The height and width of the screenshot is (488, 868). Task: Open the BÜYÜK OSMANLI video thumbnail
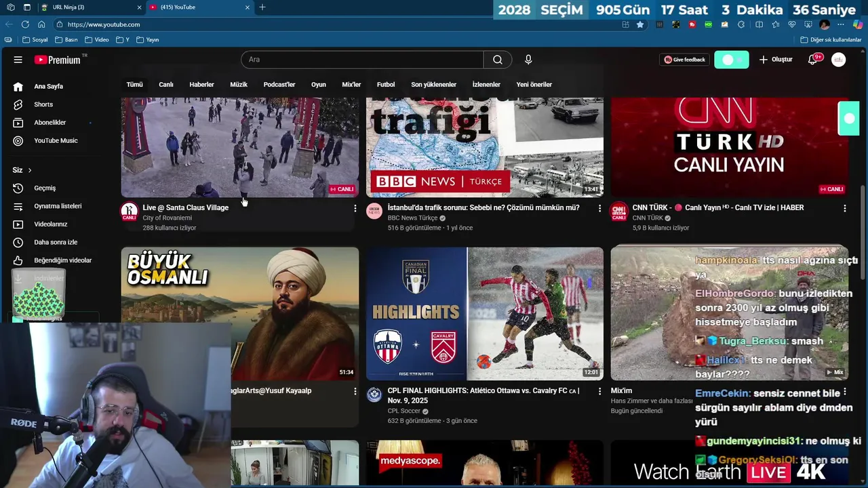[240, 313]
